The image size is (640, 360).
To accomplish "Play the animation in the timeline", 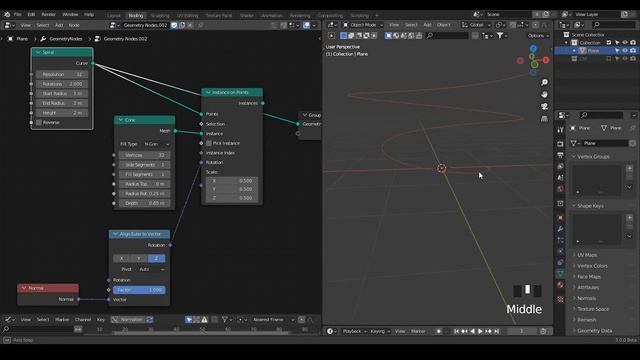I will (x=480, y=331).
